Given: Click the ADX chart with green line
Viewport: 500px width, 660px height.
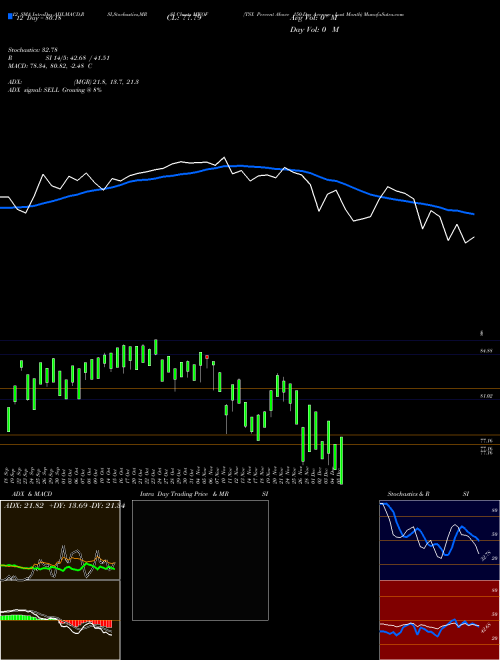Looking at the screenshot, I should (60, 540).
